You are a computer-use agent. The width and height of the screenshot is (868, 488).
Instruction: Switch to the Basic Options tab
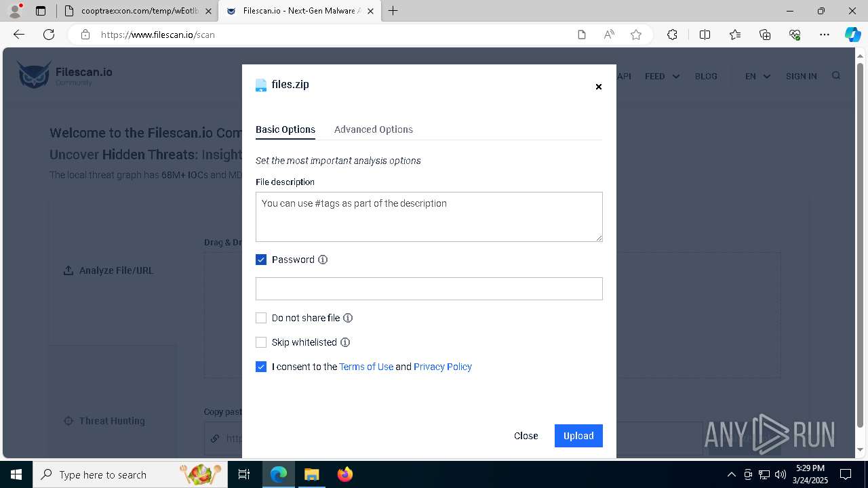click(285, 129)
